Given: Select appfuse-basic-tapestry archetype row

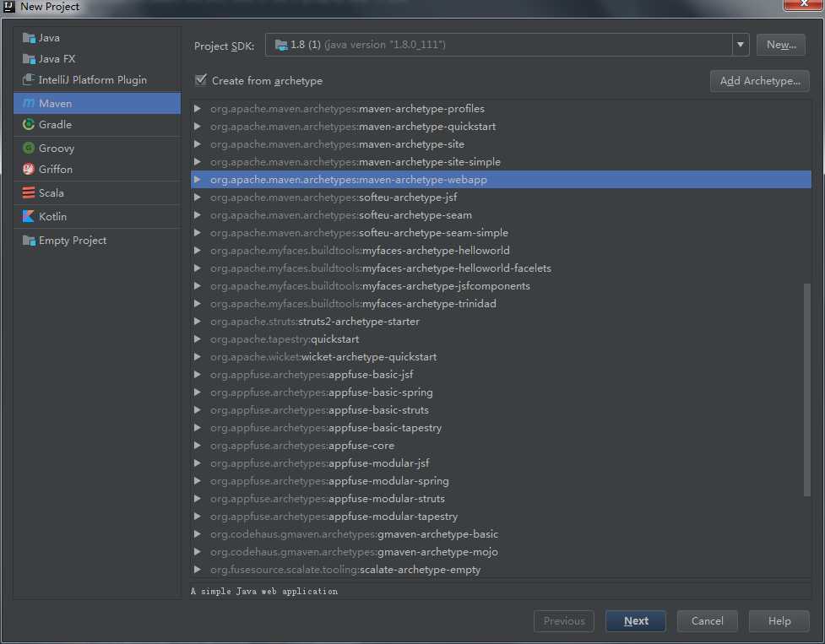Looking at the screenshot, I should coord(501,427).
